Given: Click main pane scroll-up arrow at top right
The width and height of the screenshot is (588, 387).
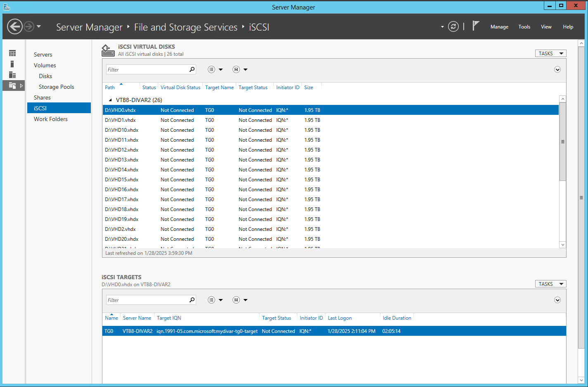Looking at the screenshot, I should click(581, 43).
